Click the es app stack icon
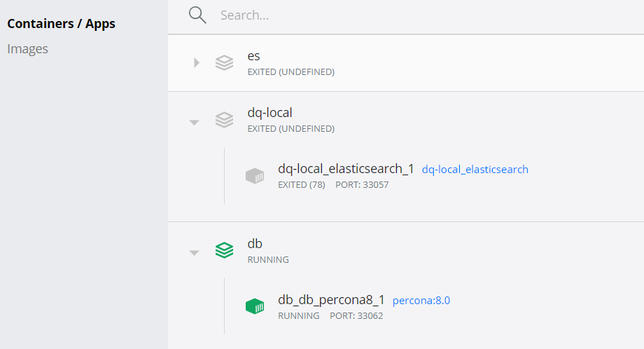644x349 pixels. pos(224,63)
